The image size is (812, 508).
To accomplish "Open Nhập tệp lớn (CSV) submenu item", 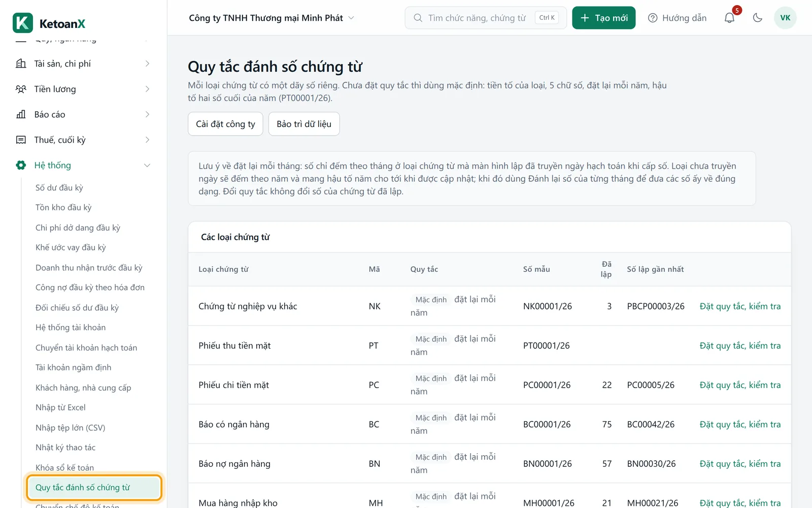I will [x=70, y=428].
